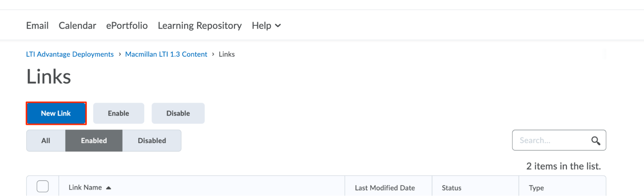The height and width of the screenshot is (196, 644).
Task: Sort by Link Name arrow
Action: pyautogui.click(x=109, y=188)
